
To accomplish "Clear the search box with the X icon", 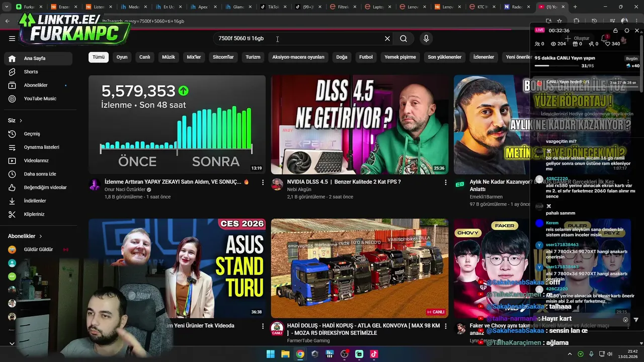I will (387, 38).
